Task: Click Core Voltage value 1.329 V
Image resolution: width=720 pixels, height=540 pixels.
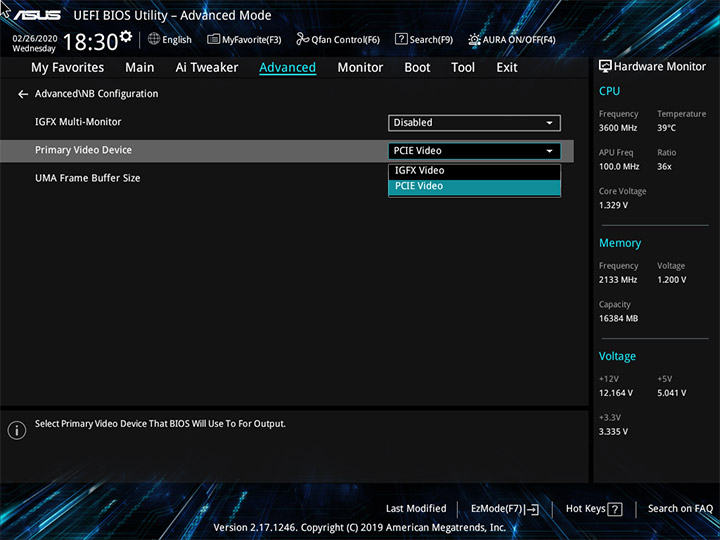Action: tap(613, 205)
